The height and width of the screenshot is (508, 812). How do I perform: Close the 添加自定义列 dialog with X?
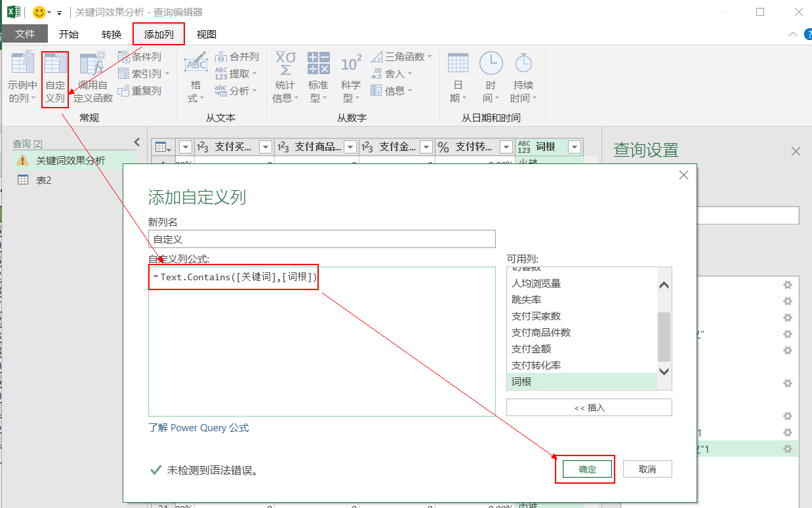click(683, 175)
